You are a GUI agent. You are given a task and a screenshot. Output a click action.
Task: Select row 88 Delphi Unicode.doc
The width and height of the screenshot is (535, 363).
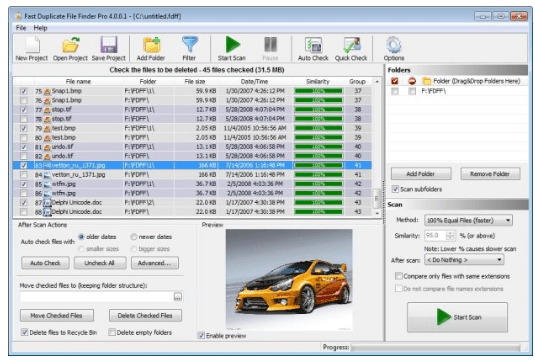tap(192, 212)
